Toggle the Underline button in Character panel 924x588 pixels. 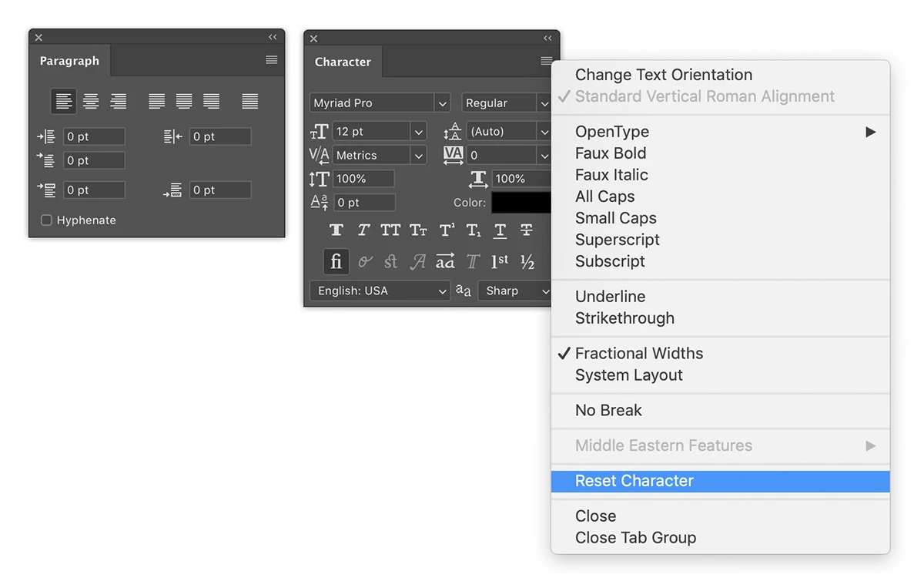500,230
